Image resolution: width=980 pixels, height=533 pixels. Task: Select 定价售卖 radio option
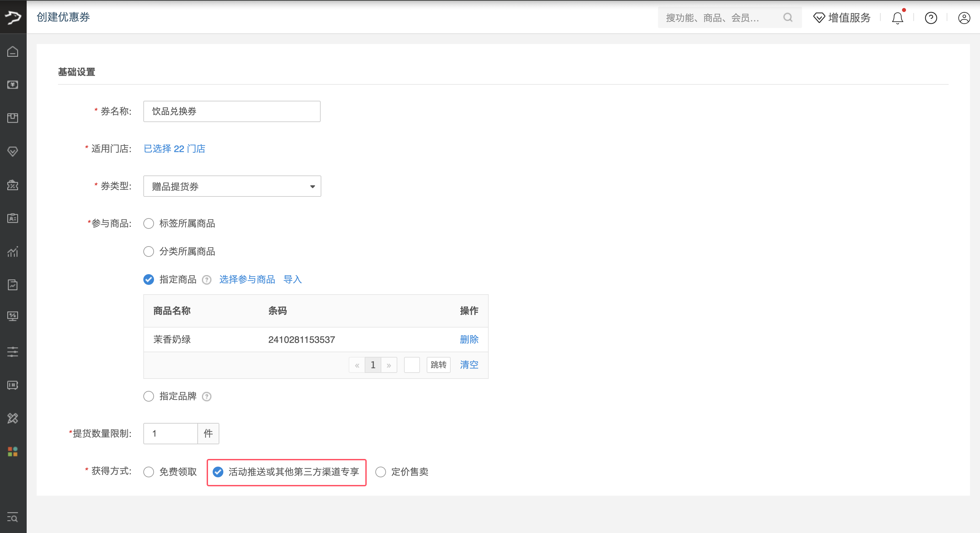381,472
